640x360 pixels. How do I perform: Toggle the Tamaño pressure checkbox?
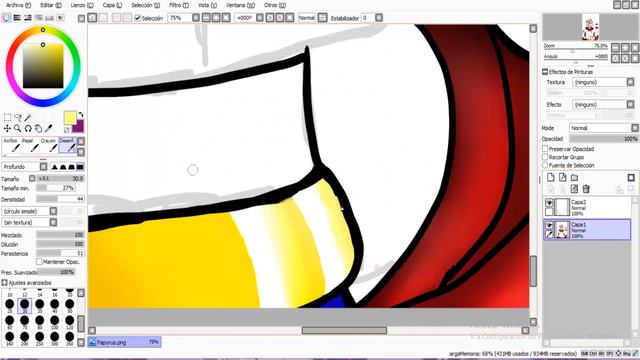click(x=32, y=178)
